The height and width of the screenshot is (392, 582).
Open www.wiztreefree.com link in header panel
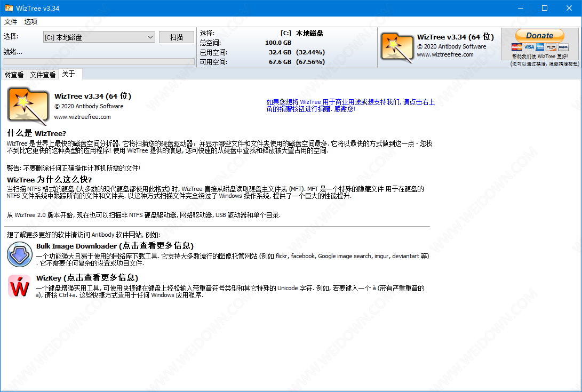click(x=445, y=54)
